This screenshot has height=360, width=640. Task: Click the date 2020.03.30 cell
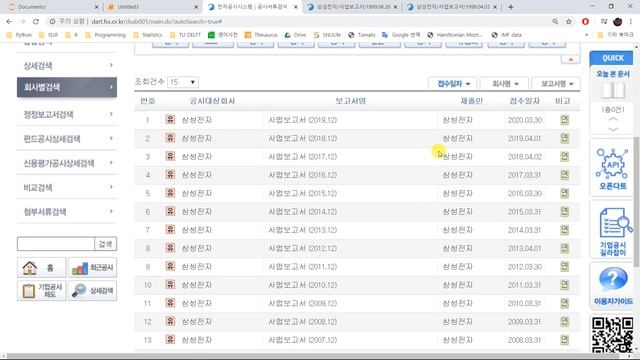coord(524,120)
